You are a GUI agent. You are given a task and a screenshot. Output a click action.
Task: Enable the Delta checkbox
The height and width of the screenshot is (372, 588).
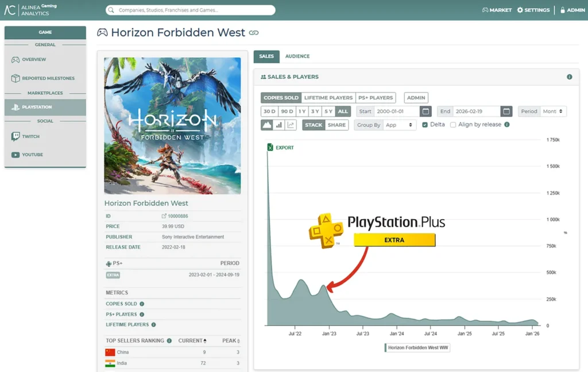pos(424,124)
